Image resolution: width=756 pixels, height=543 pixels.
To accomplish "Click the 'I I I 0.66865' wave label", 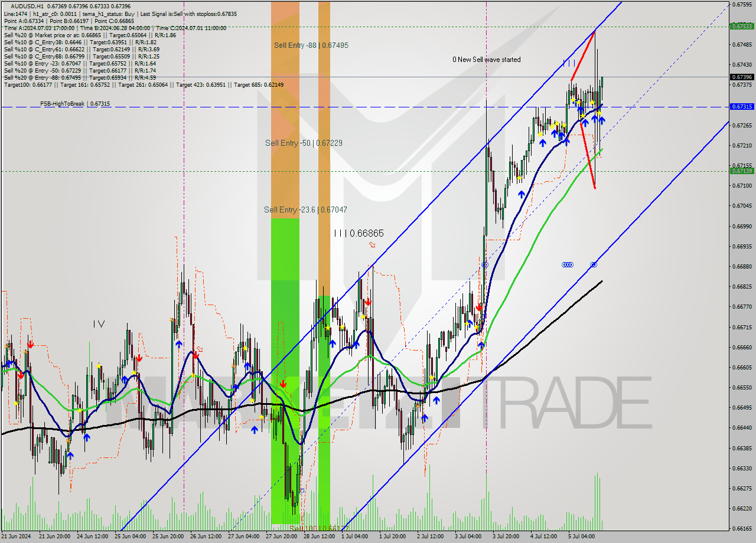I will pos(359,233).
